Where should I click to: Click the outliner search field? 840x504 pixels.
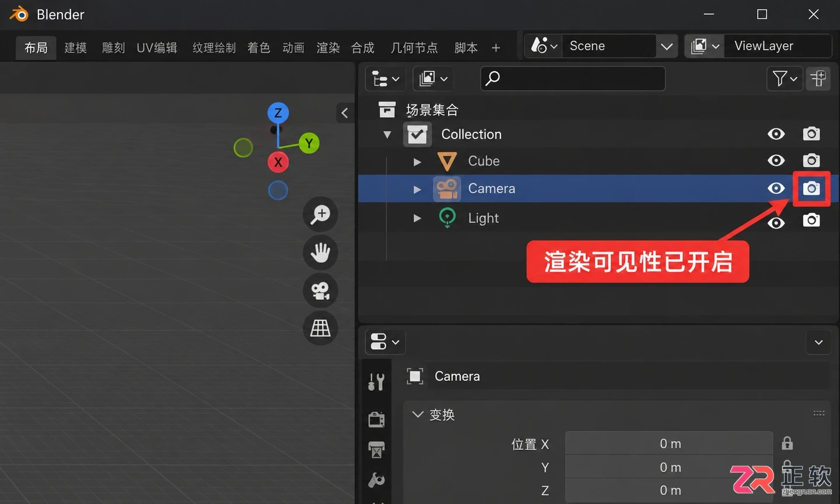pos(573,78)
